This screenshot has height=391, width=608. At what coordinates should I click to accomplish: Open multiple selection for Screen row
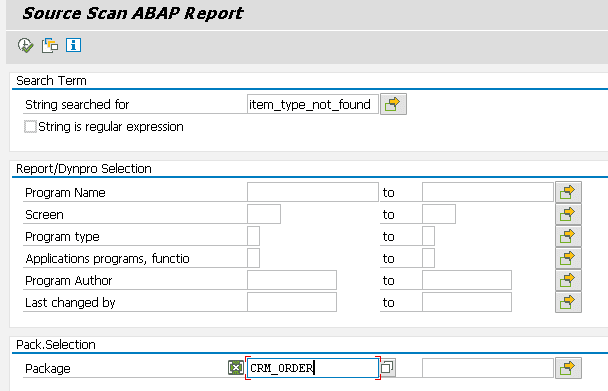[x=568, y=214]
